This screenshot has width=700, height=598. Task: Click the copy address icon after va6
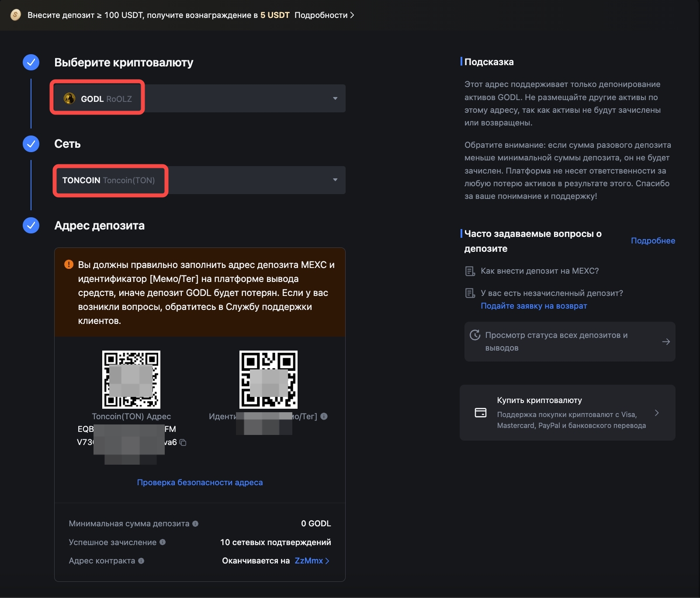(183, 442)
